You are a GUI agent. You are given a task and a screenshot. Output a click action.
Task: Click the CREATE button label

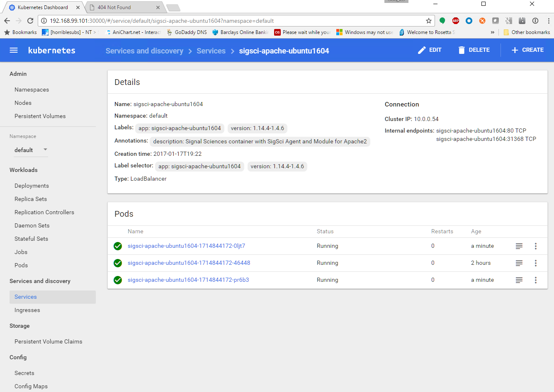click(x=533, y=50)
